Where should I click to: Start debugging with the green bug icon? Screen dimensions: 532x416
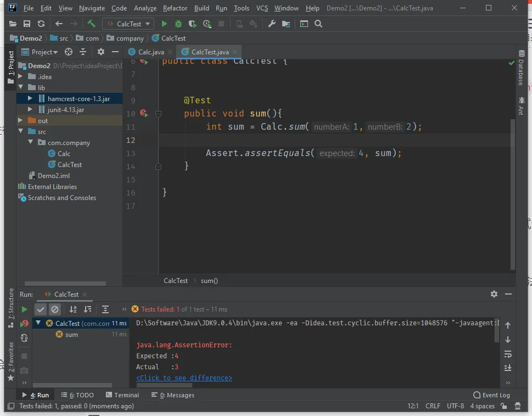tap(178, 24)
